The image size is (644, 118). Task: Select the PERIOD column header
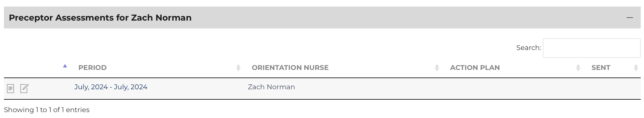point(92,68)
